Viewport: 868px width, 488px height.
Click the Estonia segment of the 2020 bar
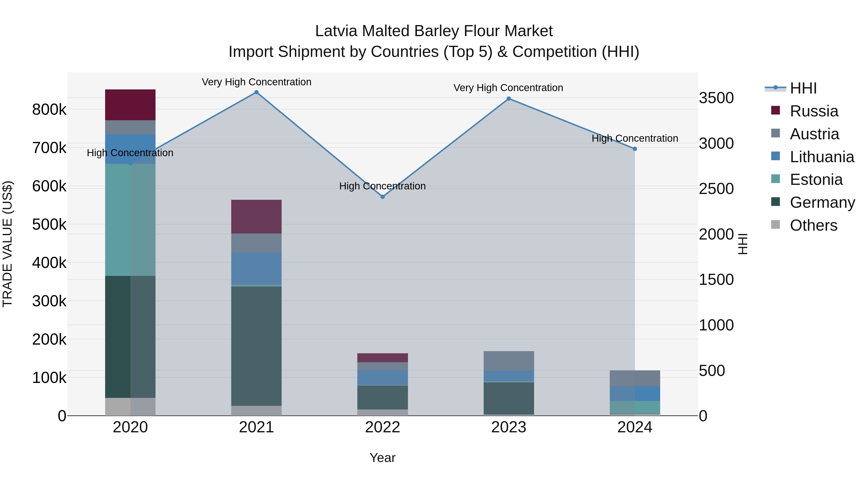tap(130, 220)
